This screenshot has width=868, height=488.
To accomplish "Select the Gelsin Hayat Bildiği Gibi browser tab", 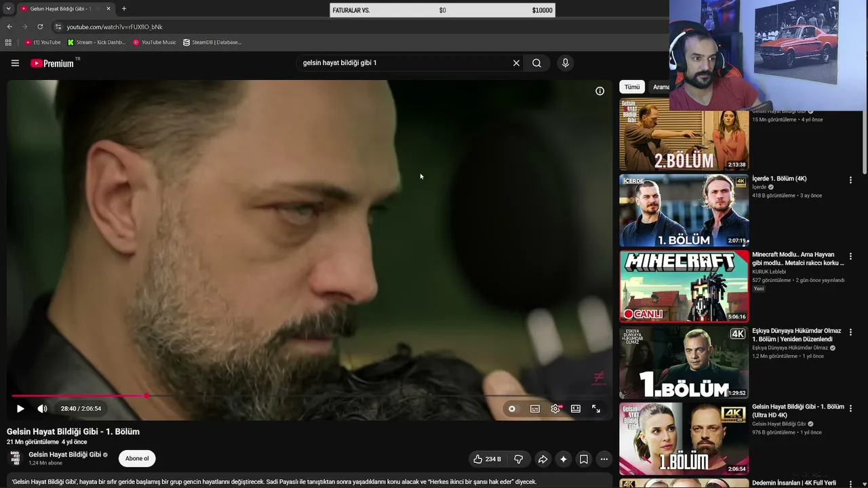I will pos(66,9).
